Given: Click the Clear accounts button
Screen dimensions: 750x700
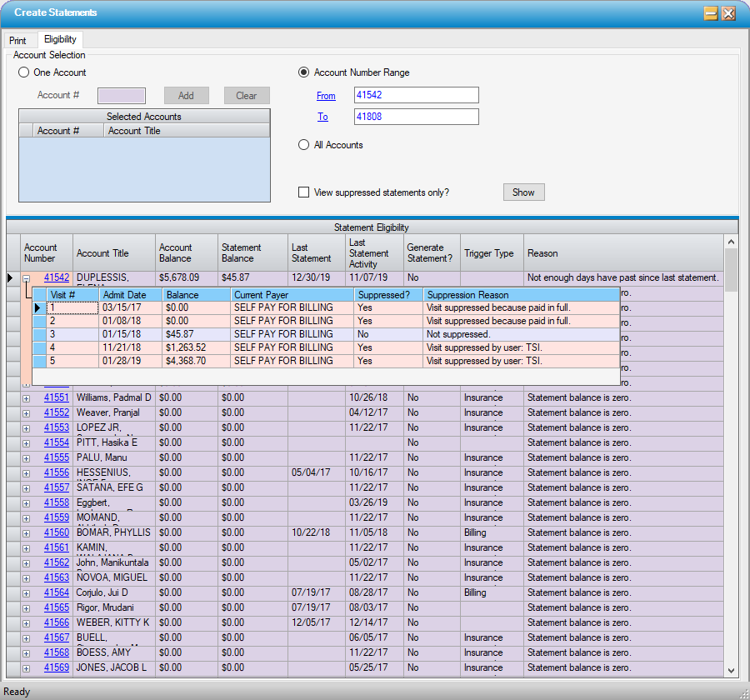Looking at the screenshot, I should [247, 96].
